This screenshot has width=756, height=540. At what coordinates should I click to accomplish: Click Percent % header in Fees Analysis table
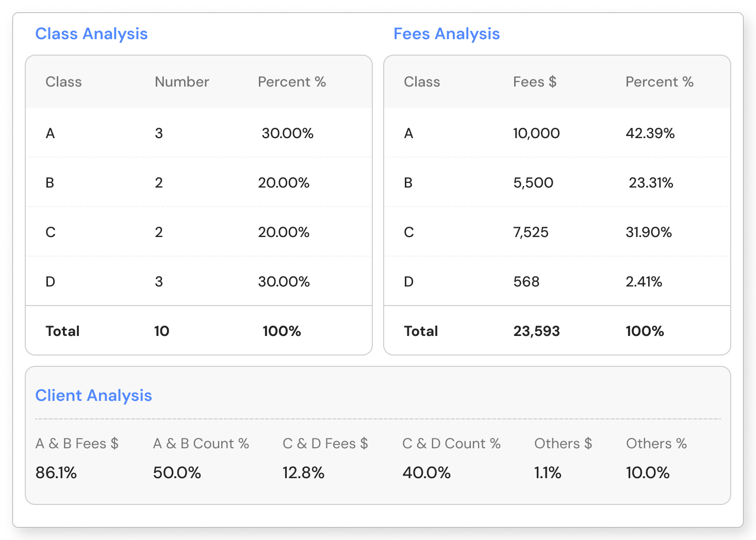pyautogui.click(x=659, y=82)
